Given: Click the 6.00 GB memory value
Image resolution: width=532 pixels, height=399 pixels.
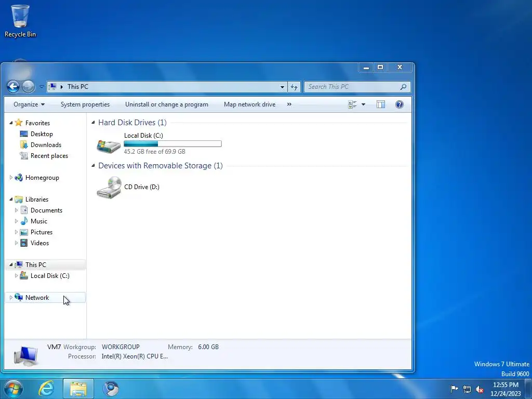Looking at the screenshot, I should [x=208, y=347].
